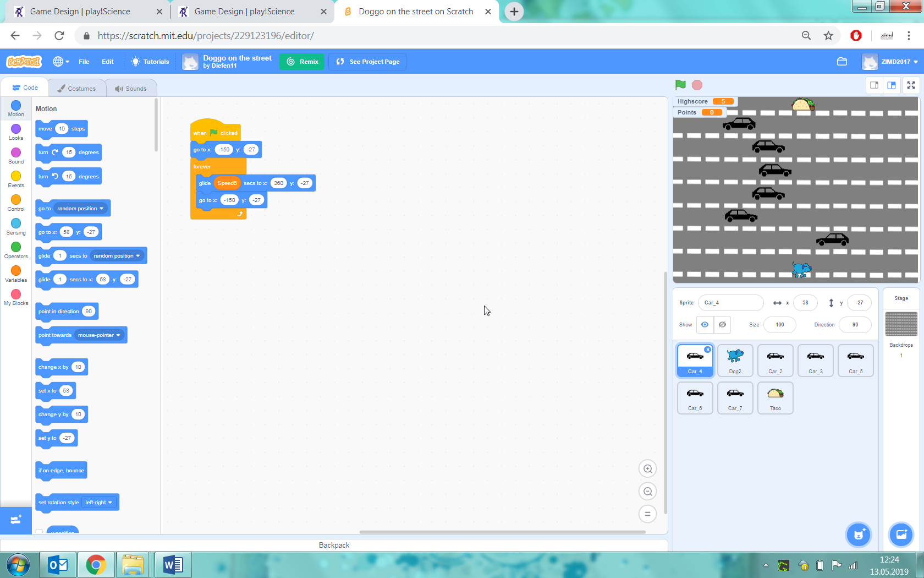Image resolution: width=924 pixels, height=578 pixels.
Task: Switch to the Costumes tab
Action: point(76,88)
